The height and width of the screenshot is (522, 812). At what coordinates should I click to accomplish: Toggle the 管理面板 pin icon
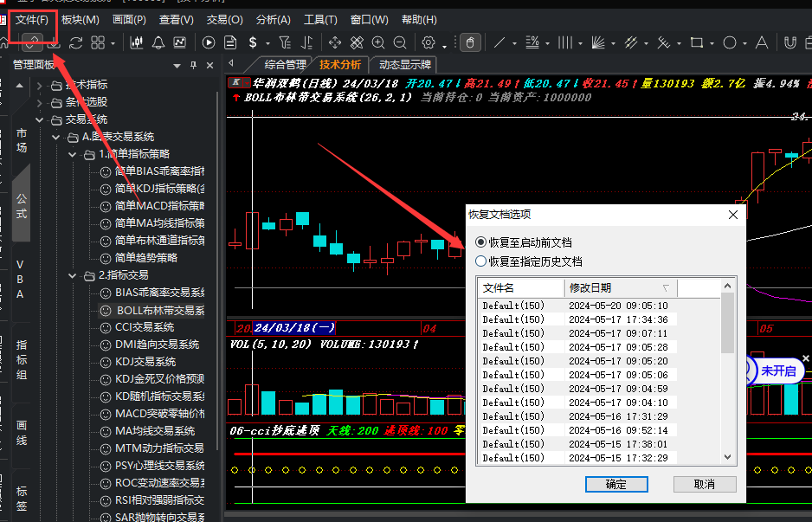click(x=194, y=65)
